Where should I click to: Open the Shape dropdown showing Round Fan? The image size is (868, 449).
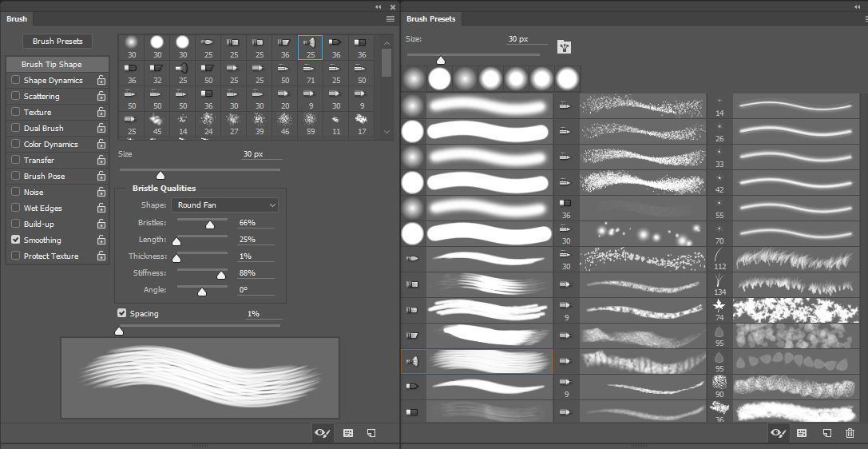click(224, 205)
